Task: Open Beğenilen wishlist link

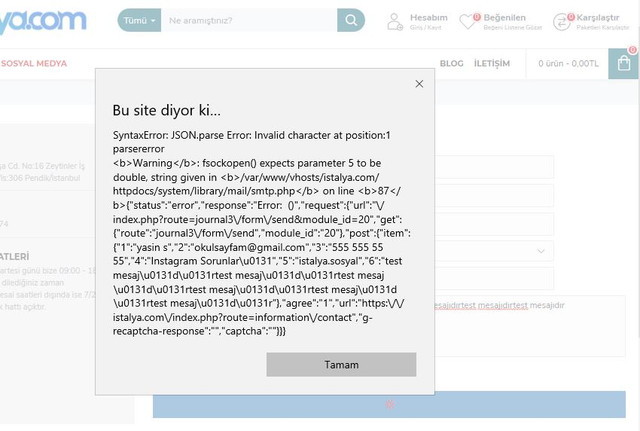Action: click(504, 18)
